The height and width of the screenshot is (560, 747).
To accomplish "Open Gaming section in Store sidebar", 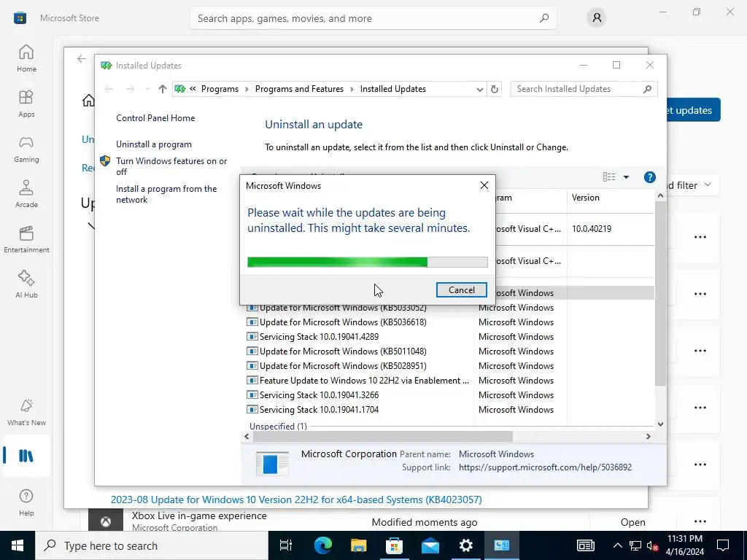I will [x=26, y=149].
